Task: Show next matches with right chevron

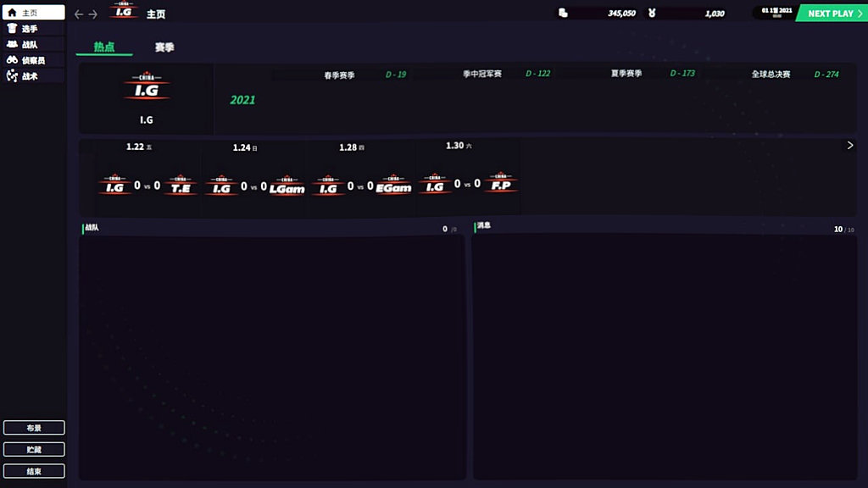Action: (849, 146)
